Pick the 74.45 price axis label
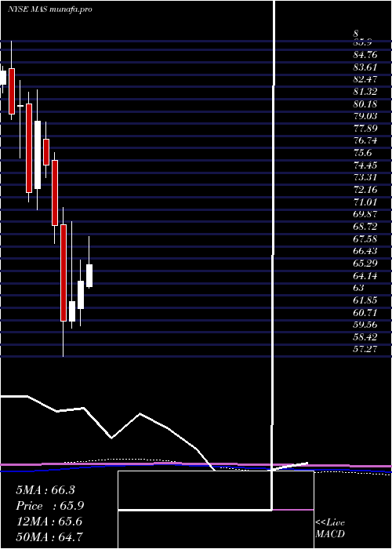The height and width of the screenshot is (549, 392). [365, 165]
